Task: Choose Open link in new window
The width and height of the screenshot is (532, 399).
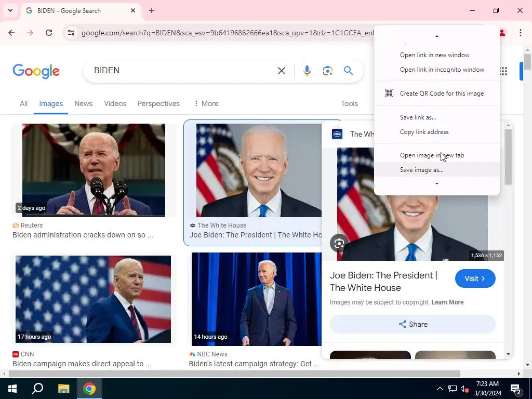Action: click(x=436, y=55)
